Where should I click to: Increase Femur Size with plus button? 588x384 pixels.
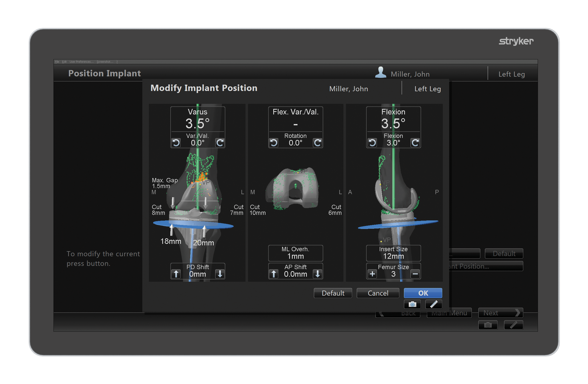(372, 274)
